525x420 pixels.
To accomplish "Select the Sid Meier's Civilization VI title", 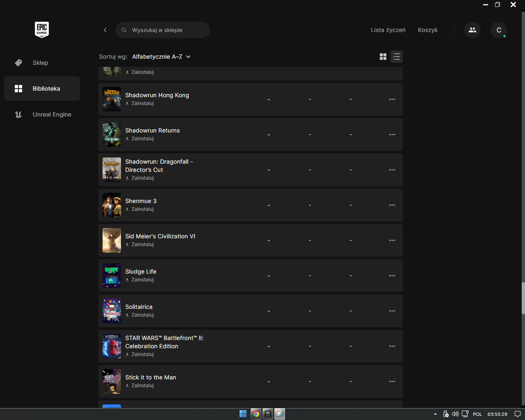I will click(160, 236).
